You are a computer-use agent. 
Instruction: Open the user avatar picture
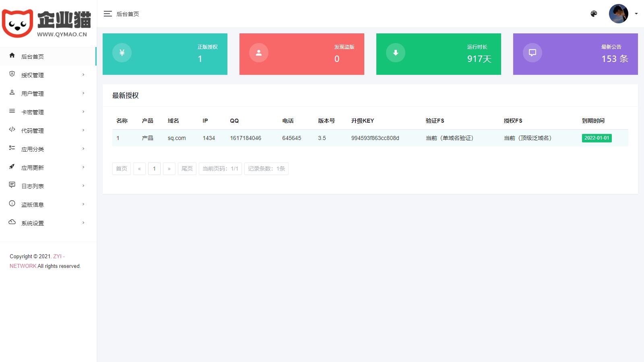619,14
